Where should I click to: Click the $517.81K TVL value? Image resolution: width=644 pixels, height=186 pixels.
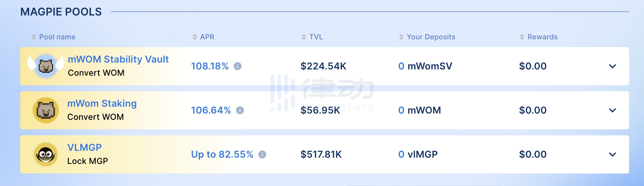click(x=321, y=154)
